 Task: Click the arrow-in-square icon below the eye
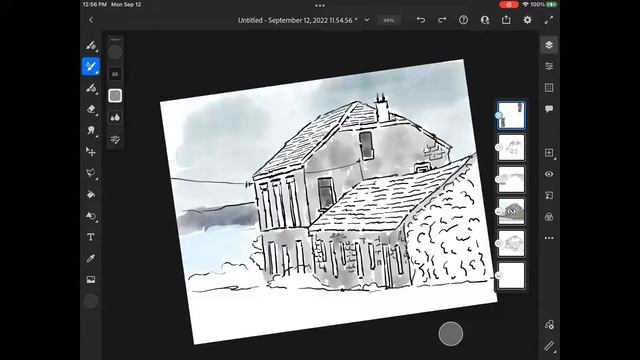[549, 196]
